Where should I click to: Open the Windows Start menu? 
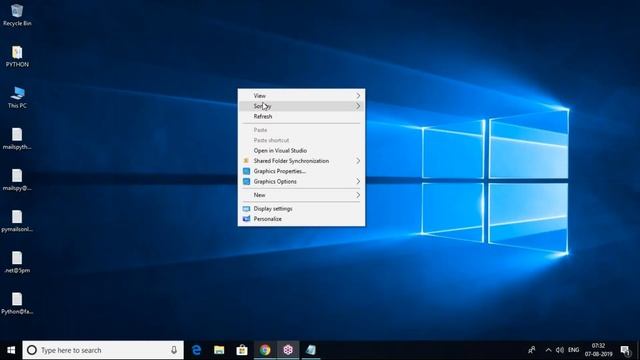coord(11,350)
